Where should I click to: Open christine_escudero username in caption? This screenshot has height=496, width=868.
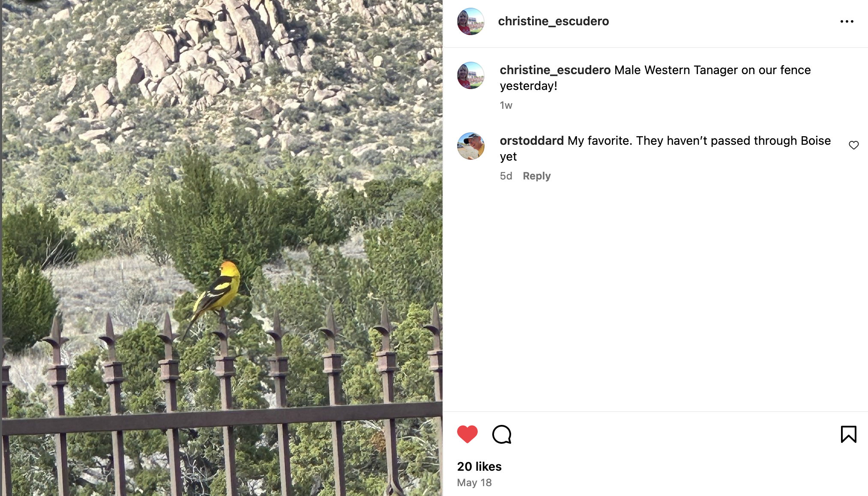pos(555,70)
